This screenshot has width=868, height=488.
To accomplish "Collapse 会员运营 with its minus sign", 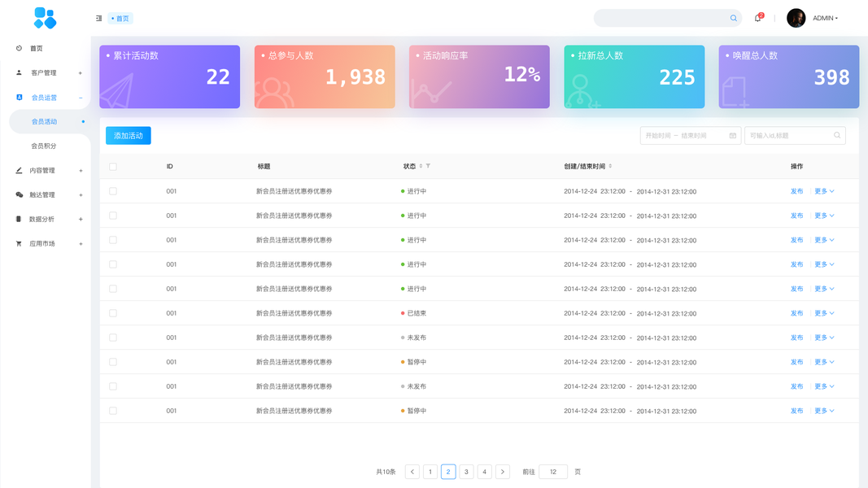I will (x=81, y=98).
